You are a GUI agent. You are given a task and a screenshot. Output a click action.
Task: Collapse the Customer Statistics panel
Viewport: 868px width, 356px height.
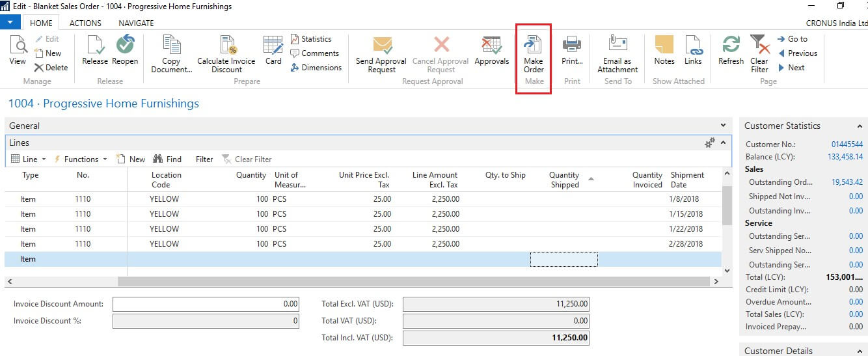point(860,126)
